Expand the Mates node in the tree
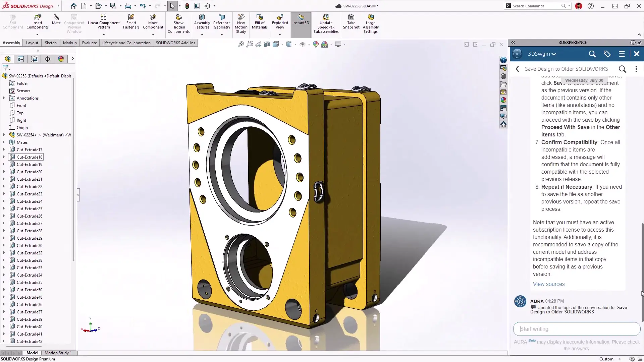 click(4, 142)
